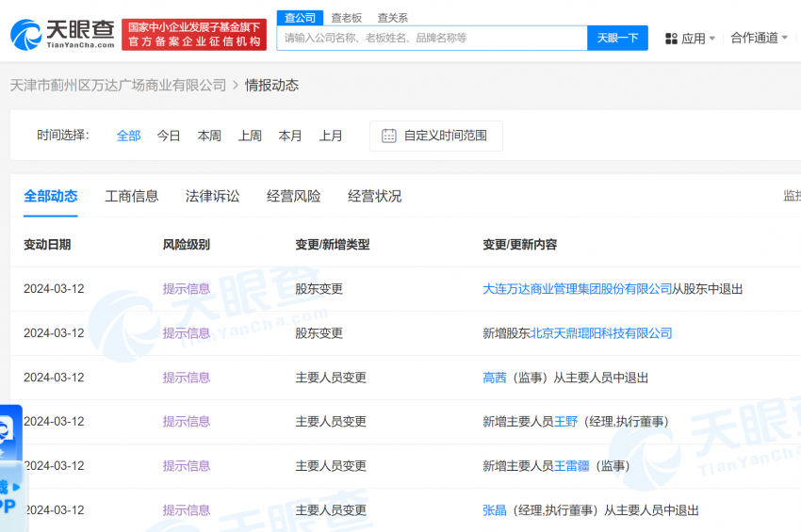This screenshot has height=532, width=801.
Task: Select the 本周 time filter
Action: (209, 136)
